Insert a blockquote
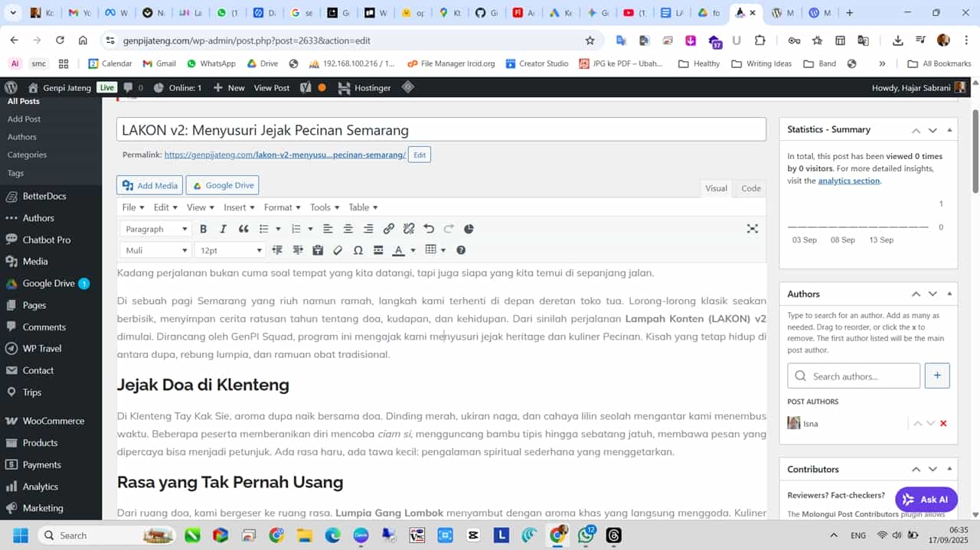Screen dimensions: 980x550 244,229
